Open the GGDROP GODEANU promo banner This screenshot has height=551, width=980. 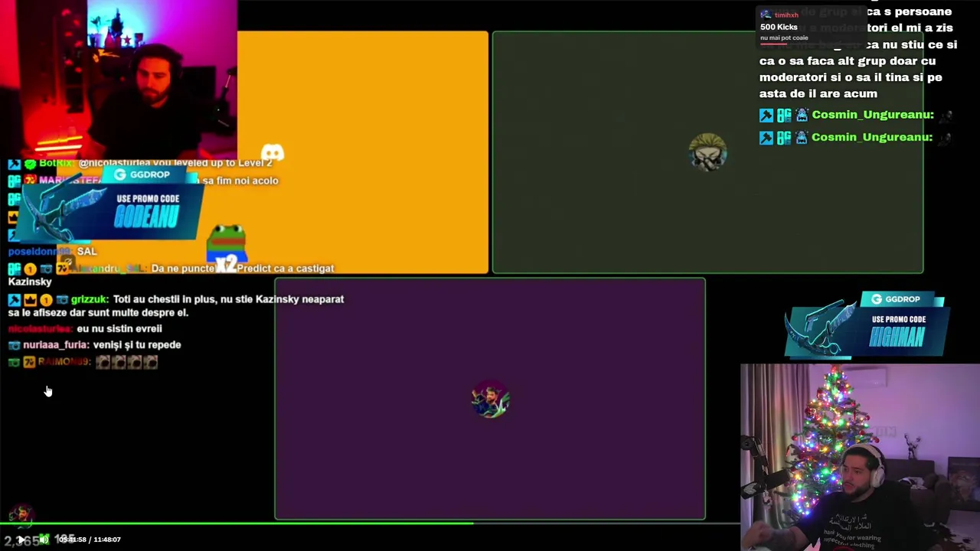click(109, 204)
